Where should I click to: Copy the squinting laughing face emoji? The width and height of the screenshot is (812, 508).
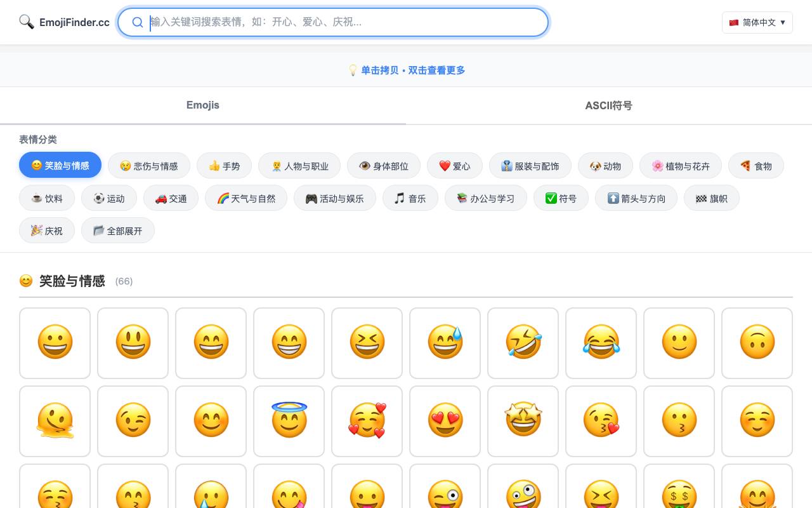367,343
